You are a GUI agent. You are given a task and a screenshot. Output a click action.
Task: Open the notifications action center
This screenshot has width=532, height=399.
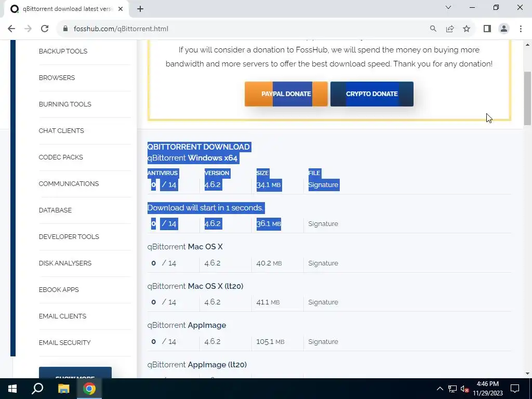pyautogui.click(x=515, y=389)
